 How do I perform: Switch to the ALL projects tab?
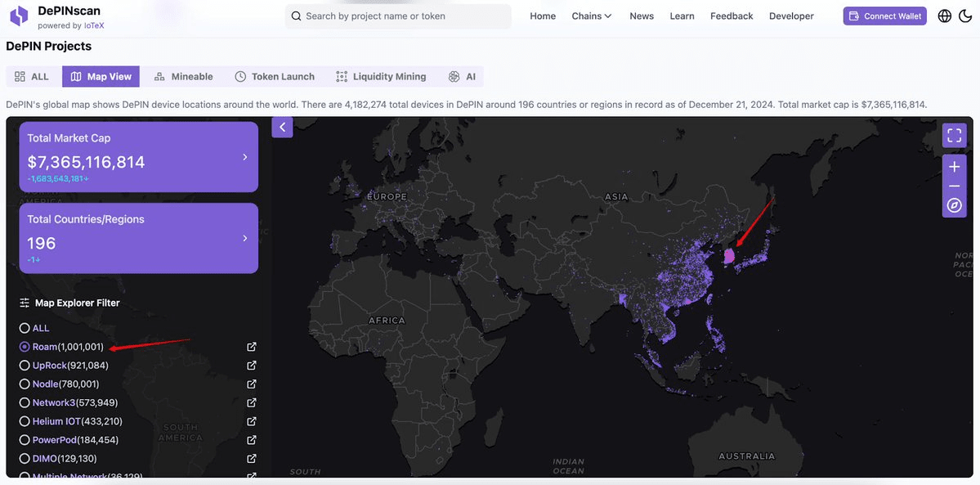(x=32, y=76)
